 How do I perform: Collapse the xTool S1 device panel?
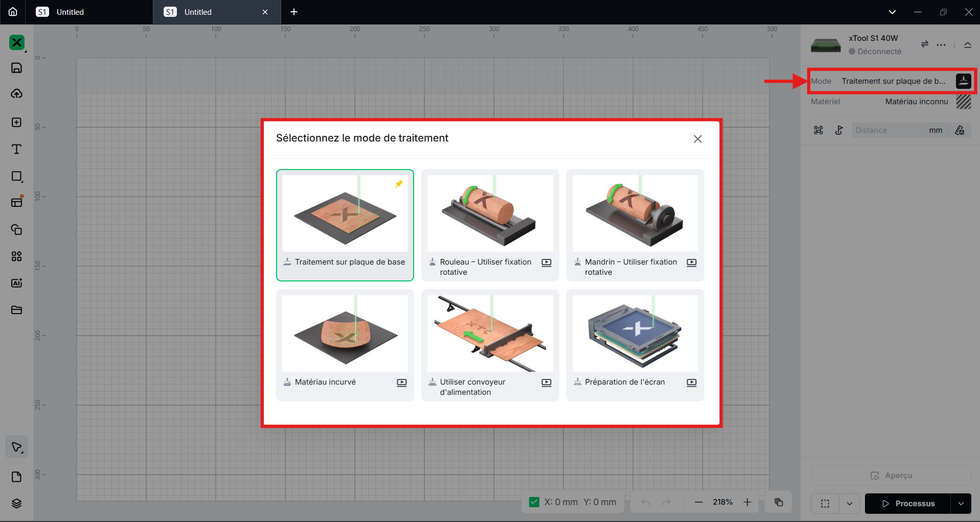(x=968, y=44)
